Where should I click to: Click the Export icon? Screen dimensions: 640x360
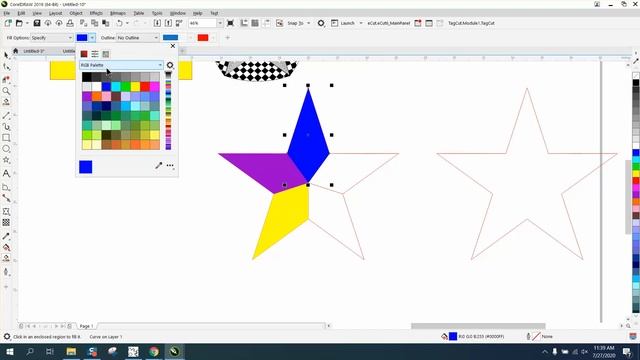click(168, 23)
